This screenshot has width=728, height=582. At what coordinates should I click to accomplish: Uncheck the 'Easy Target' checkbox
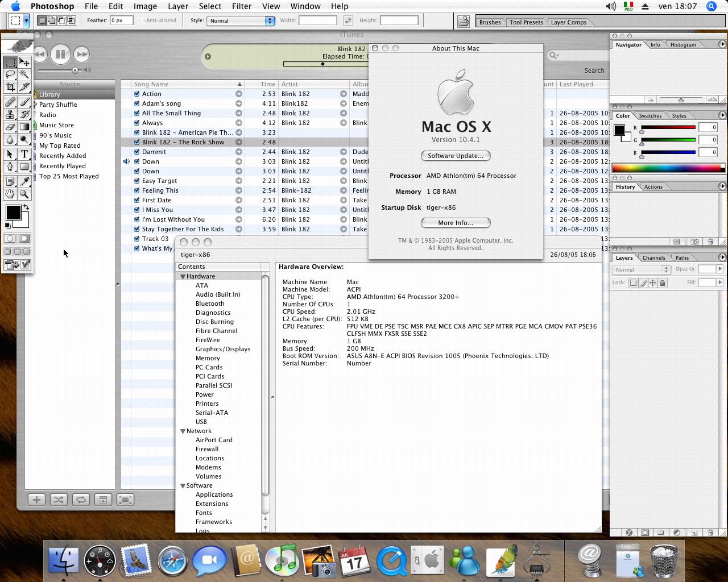[x=137, y=181]
